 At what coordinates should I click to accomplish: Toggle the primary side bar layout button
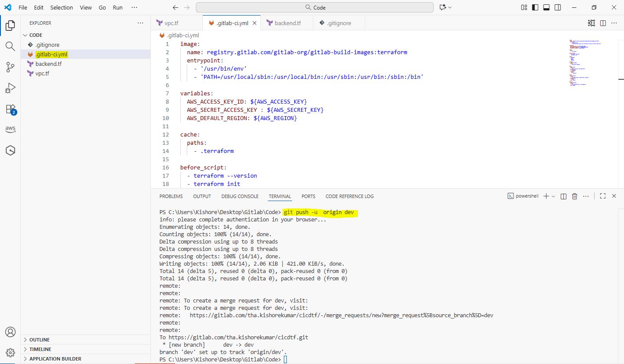point(536,7)
